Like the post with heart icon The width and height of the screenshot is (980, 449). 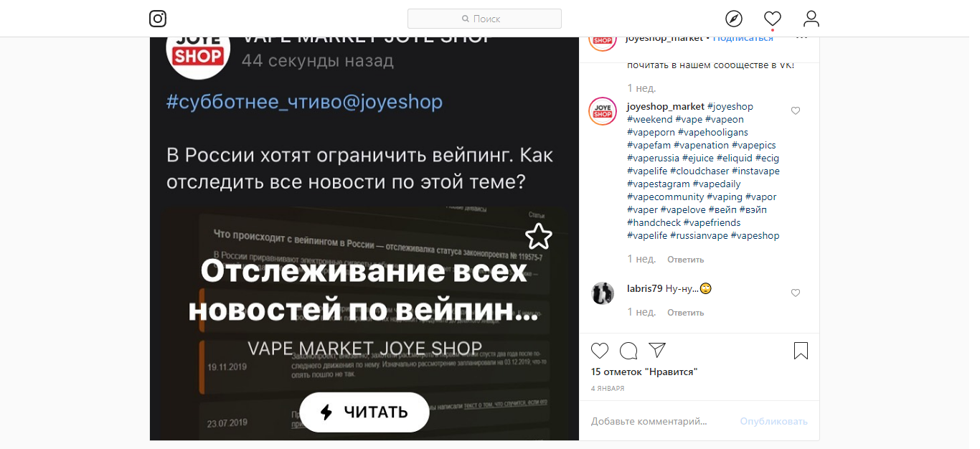(x=600, y=351)
